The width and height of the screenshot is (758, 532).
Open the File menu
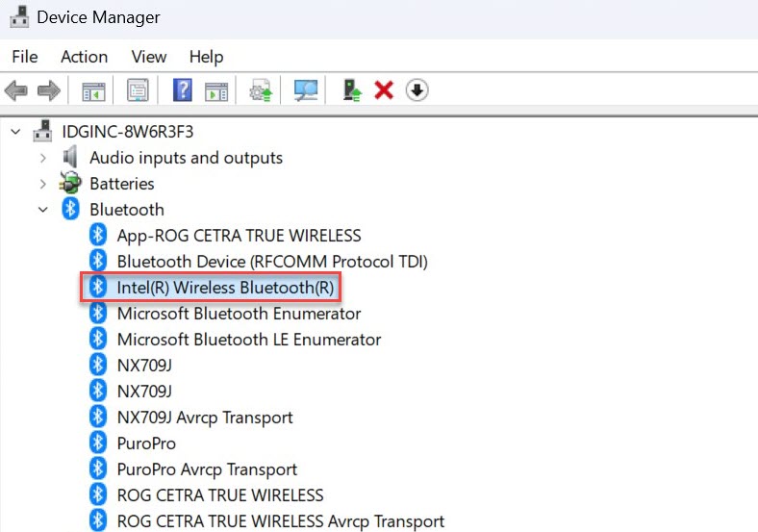pos(25,57)
